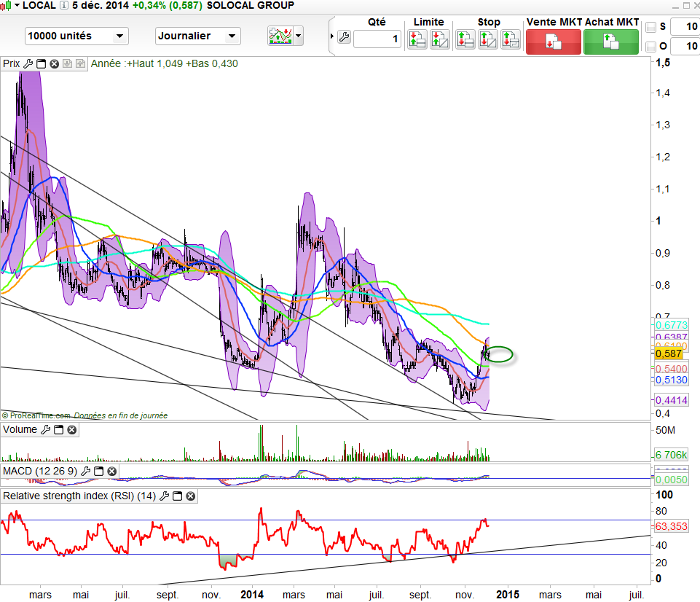Click the Relative strength index label
Screen dimensions: 700x602
[79, 496]
